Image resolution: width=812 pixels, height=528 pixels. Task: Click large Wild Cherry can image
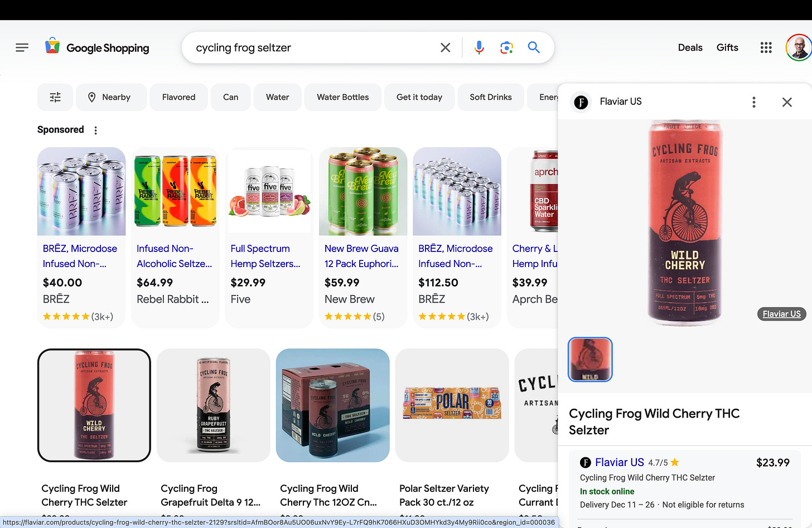tap(685, 223)
